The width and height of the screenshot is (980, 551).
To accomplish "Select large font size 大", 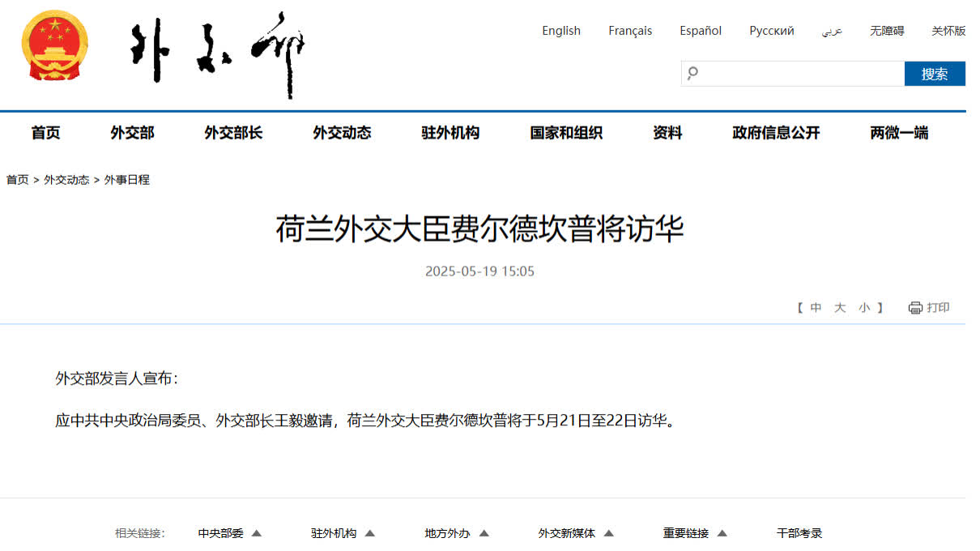I will pyautogui.click(x=840, y=308).
